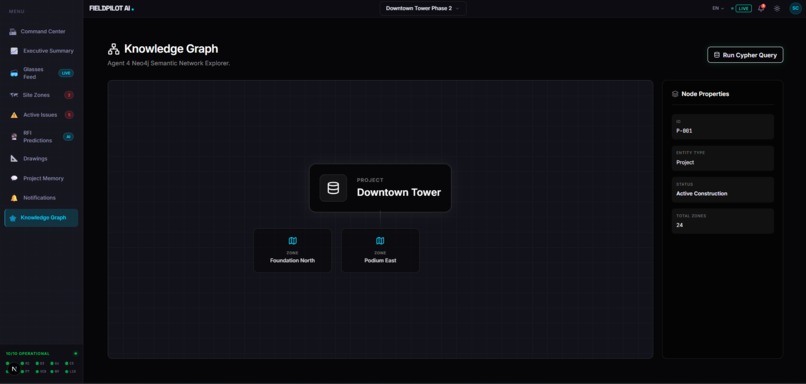Click the Knowledge Graph heading network icon
The height and width of the screenshot is (384, 806).
tap(114, 49)
